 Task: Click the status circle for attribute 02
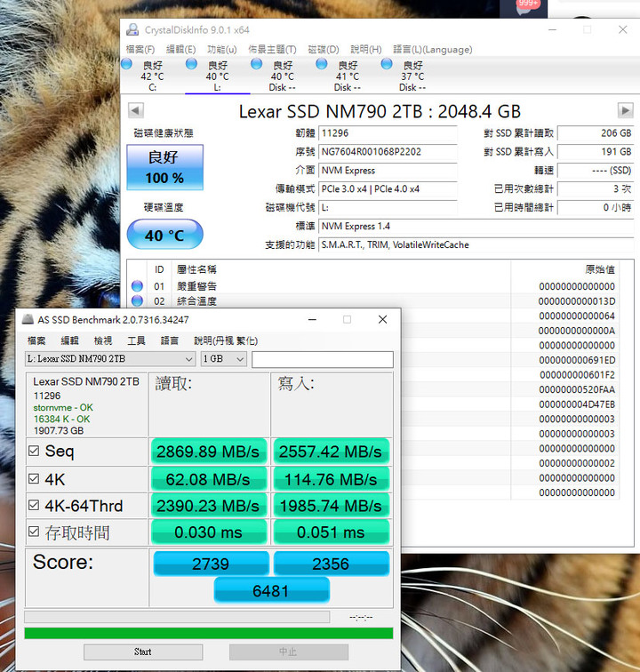coord(137,300)
